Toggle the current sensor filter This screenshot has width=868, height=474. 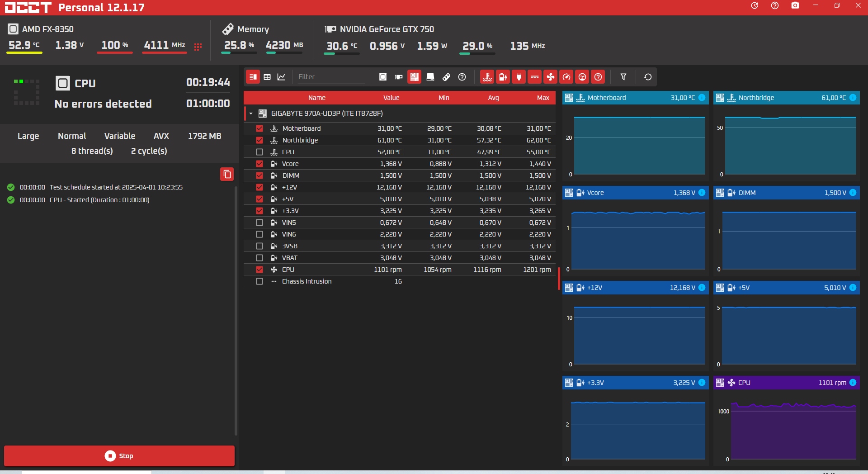pyautogui.click(x=535, y=77)
